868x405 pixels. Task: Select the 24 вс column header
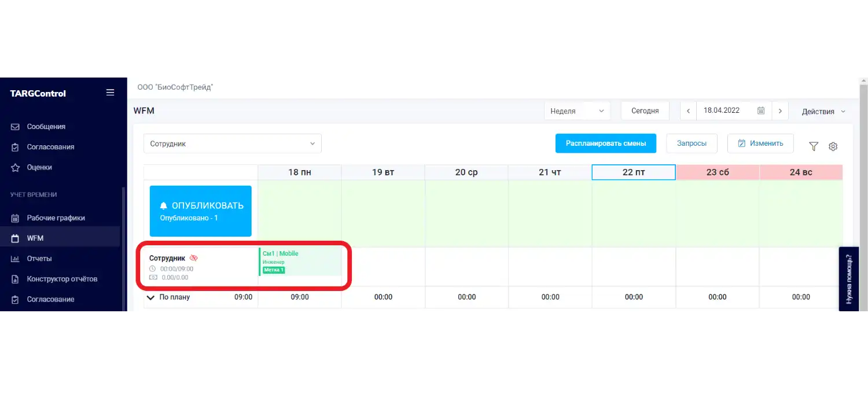click(801, 172)
